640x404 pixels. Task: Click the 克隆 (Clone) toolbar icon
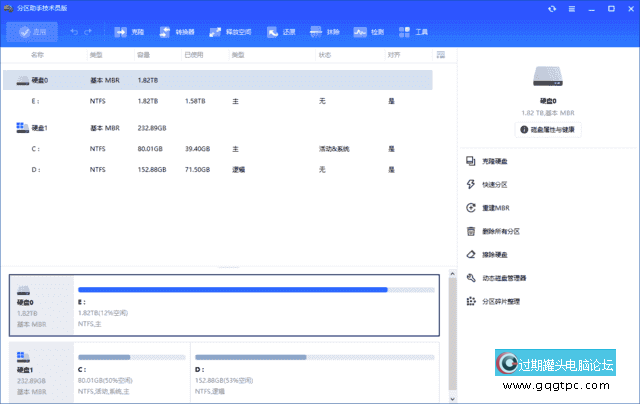point(129,32)
